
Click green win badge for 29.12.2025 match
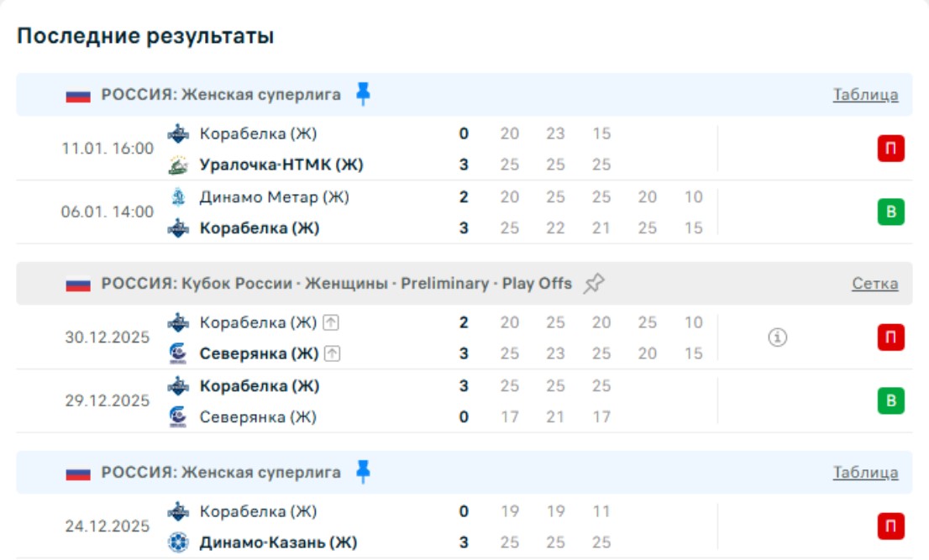(x=890, y=401)
